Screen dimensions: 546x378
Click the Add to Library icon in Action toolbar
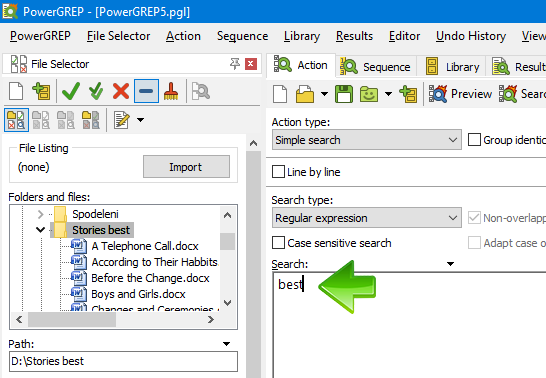click(x=408, y=94)
